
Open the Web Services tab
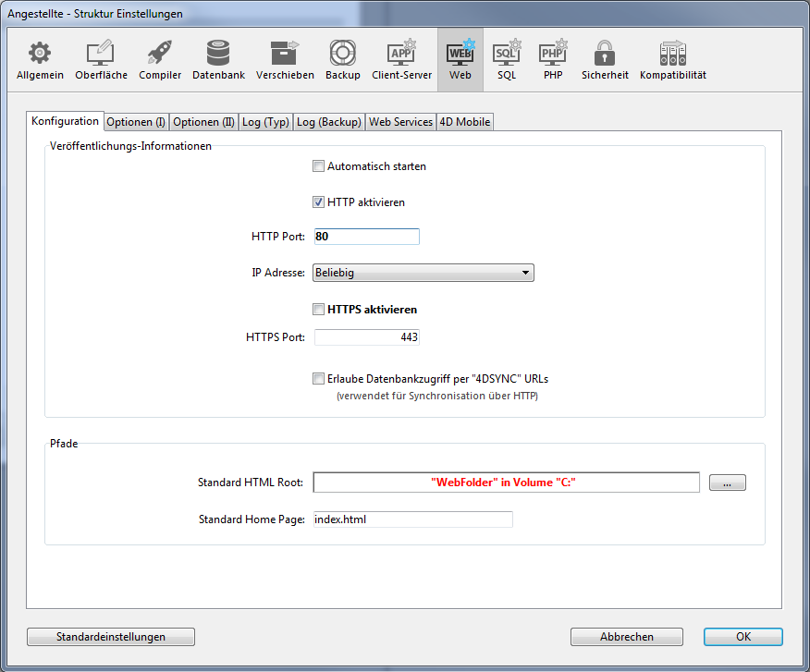pos(400,122)
